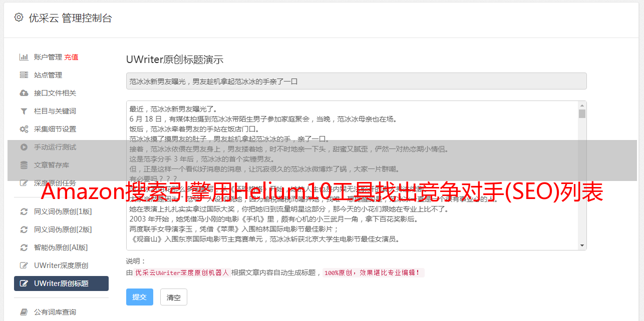Open the UWriter深度原创 edit icon
The width and height of the screenshot is (644, 321).
click(x=24, y=265)
